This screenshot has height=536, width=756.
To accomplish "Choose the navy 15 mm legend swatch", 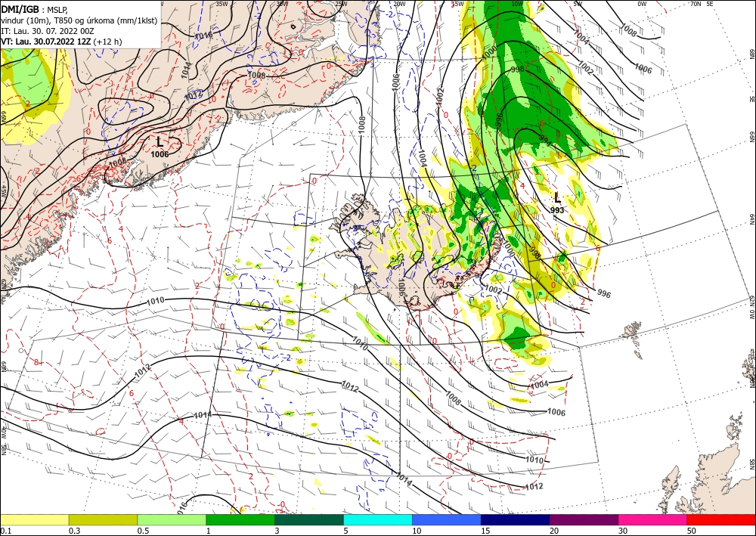I will pyautogui.click(x=516, y=519).
